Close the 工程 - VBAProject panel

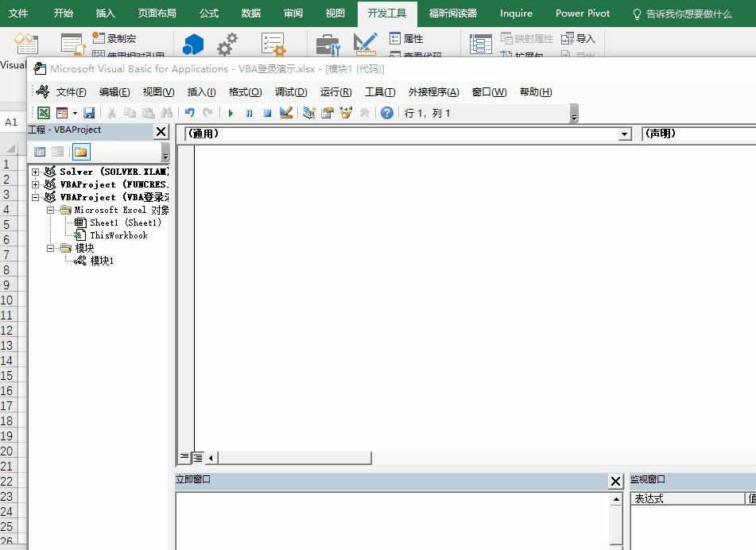click(161, 132)
